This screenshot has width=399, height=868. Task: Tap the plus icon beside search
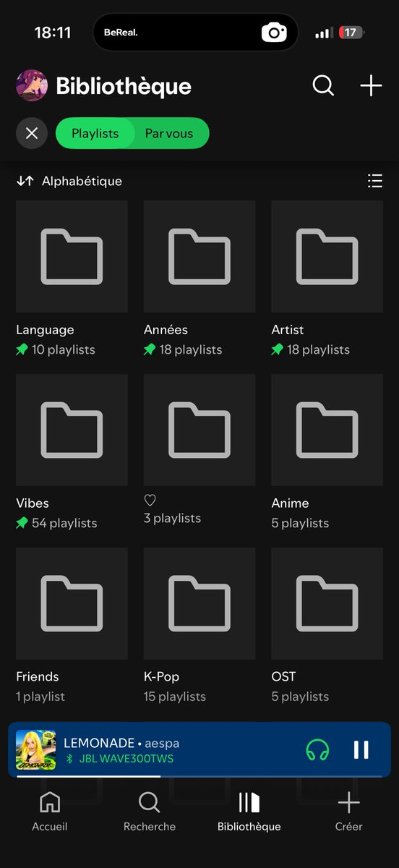pyautogui.click(x=371, y=85)
